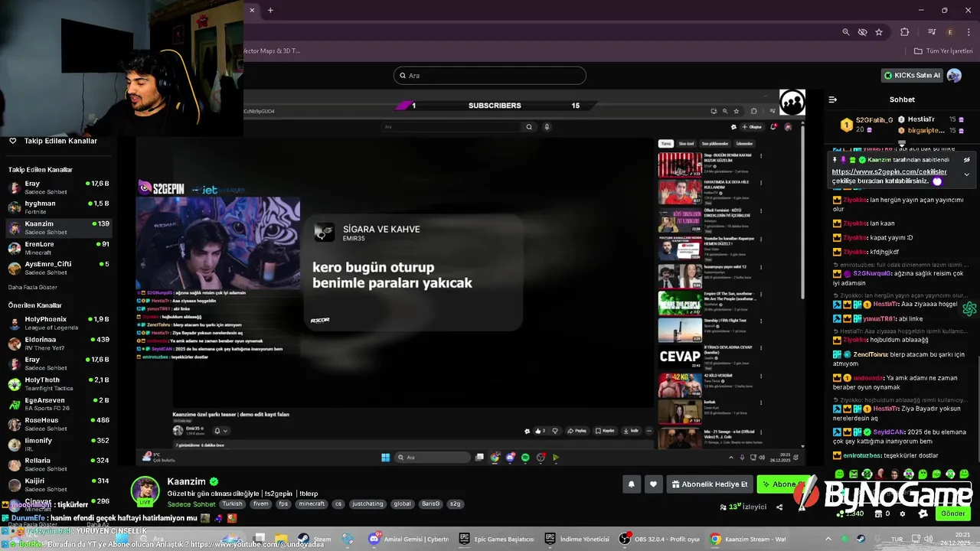Open the Chrome profile avatar E
Screen dimensions: 980x551
click(x=950, y=32)
